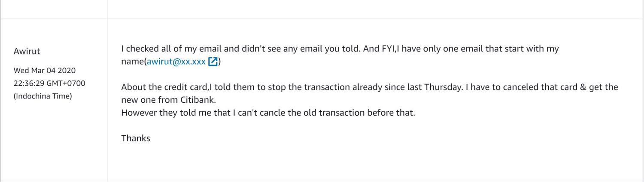This screenshot has height=182, width=644.
Task: Click the empty sender column below Indochina Time
Action: (54, 141)
